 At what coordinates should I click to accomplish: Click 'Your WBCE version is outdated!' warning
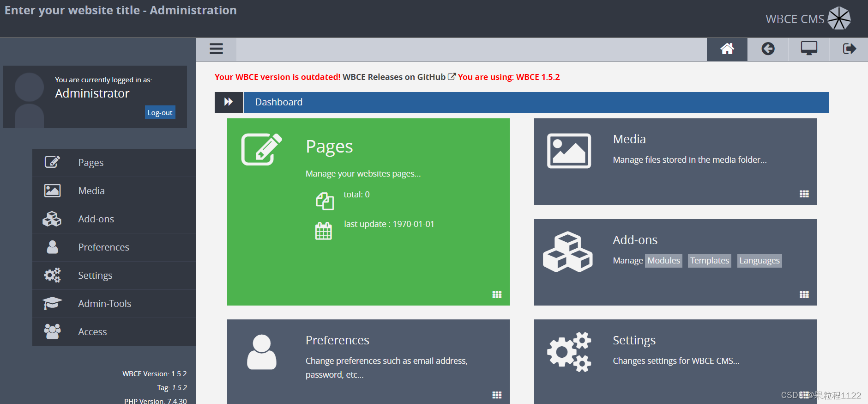point(277,77)
